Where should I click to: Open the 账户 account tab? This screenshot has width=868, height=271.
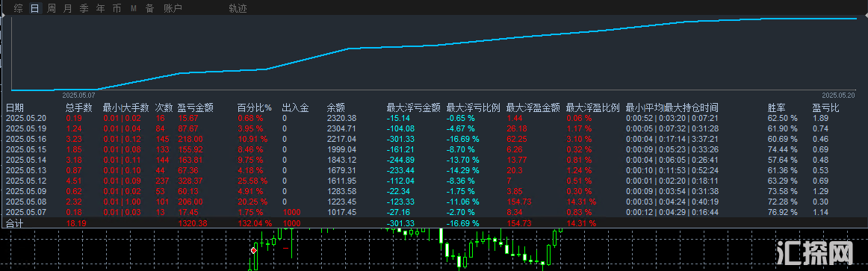[173, 8]
